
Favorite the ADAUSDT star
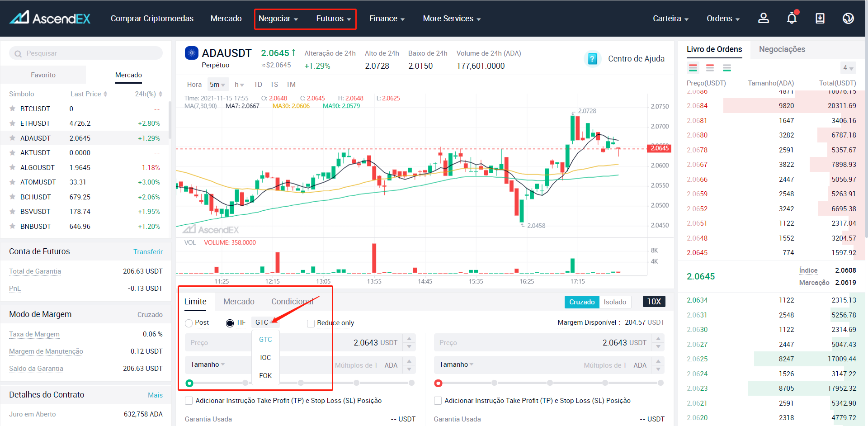click(12, 138)
